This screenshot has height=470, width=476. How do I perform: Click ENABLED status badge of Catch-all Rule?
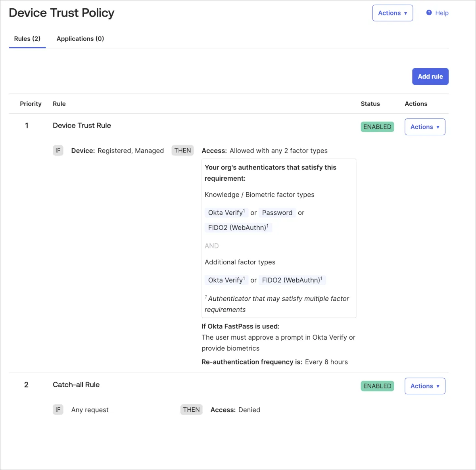pyautogui.click(x=377, y=386)
